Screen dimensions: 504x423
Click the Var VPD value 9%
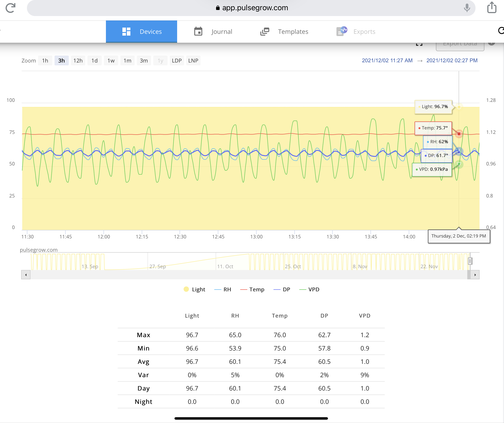(x=365, y=375)
